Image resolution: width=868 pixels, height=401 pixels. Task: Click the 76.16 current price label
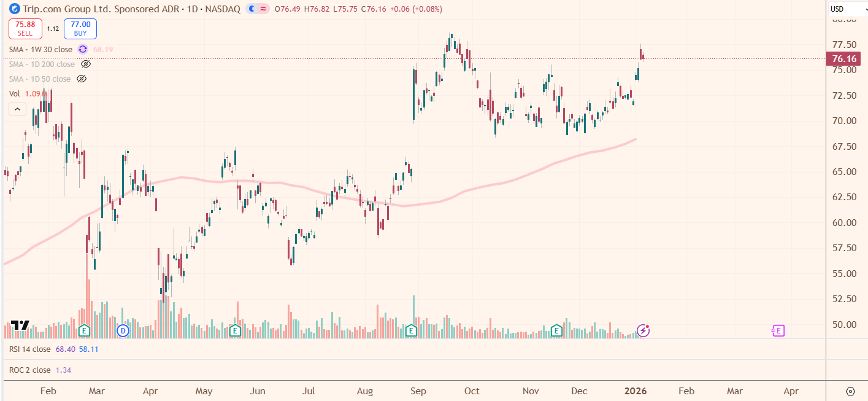[x=844, y=59]
